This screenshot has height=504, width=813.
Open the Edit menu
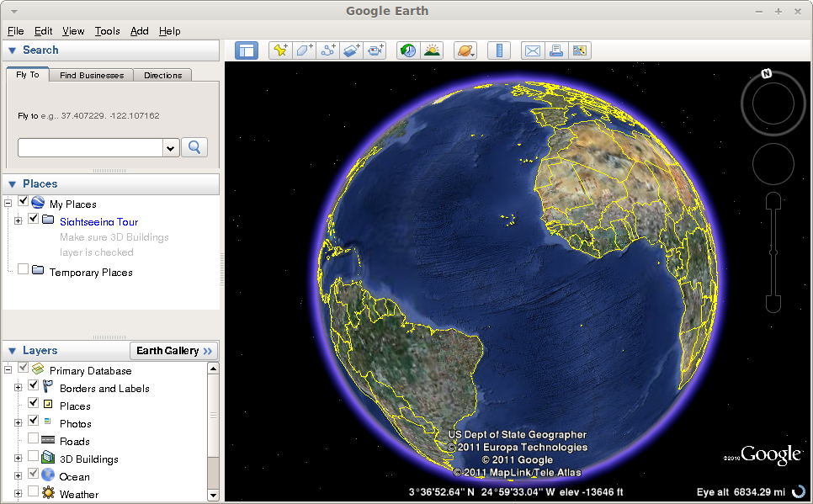[43, 31]
